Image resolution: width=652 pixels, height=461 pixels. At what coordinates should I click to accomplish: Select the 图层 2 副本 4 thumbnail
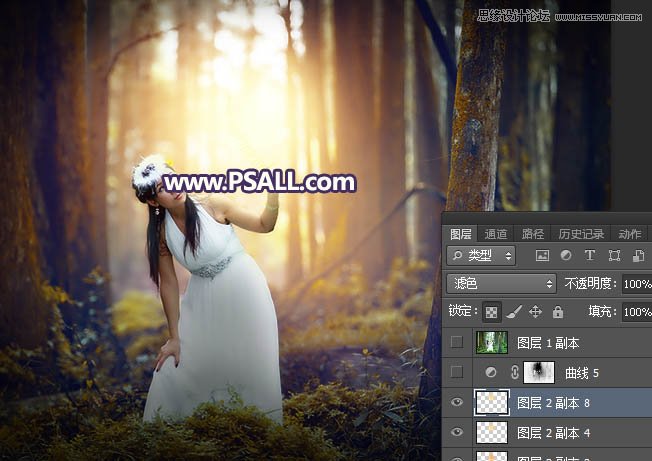click(x=491, y=432)
